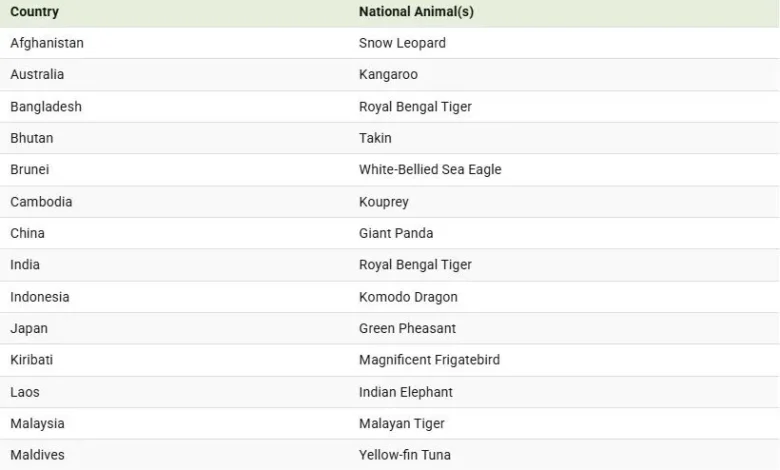780x470 pixels.
Task: Click the Malayan Tiger cell
Action: tap(401, 423)
